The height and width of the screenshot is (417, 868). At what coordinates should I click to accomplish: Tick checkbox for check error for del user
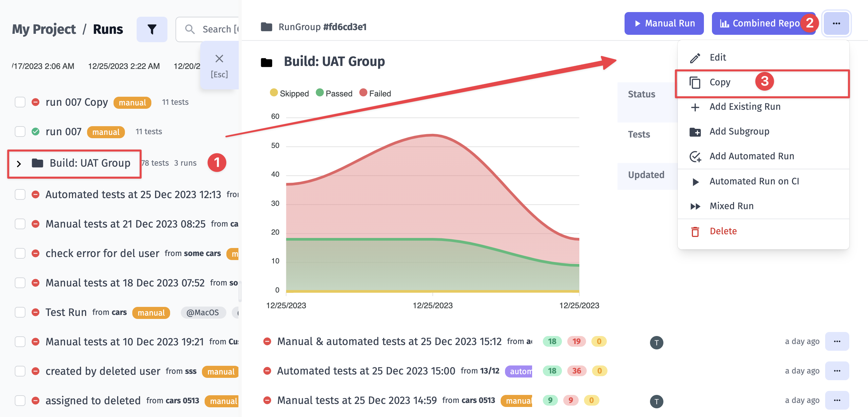(x=20, y=253)
